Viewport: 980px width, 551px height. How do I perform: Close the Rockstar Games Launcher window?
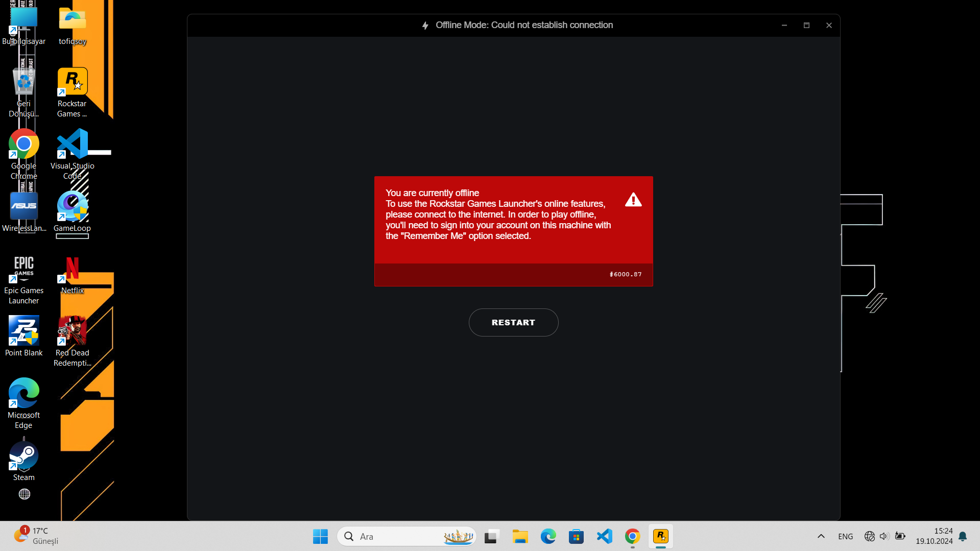[829, 25]
